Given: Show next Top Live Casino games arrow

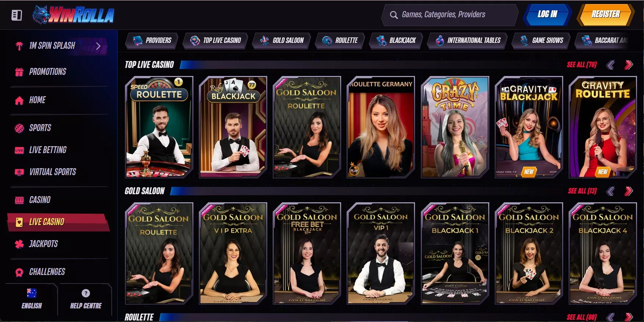Looking at the screenshot, I should click(x=629, y=65).
